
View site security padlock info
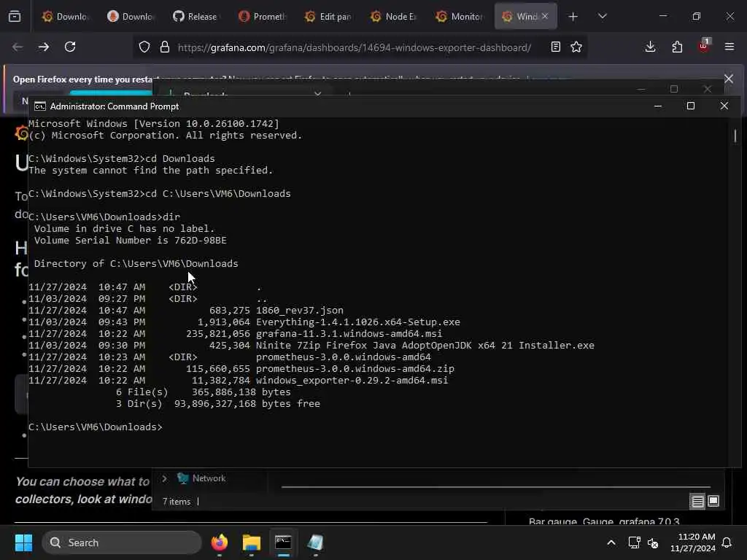click(165, 47)
